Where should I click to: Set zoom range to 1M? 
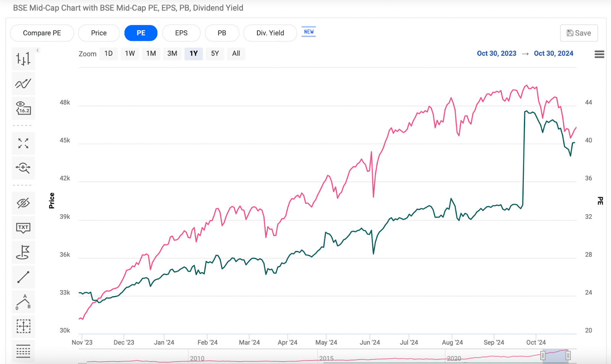click(151, 54)
